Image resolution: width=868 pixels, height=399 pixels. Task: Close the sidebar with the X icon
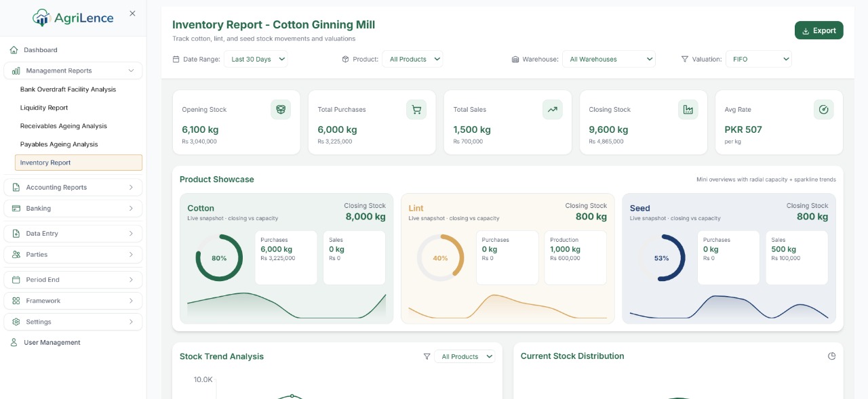(132, 14)
